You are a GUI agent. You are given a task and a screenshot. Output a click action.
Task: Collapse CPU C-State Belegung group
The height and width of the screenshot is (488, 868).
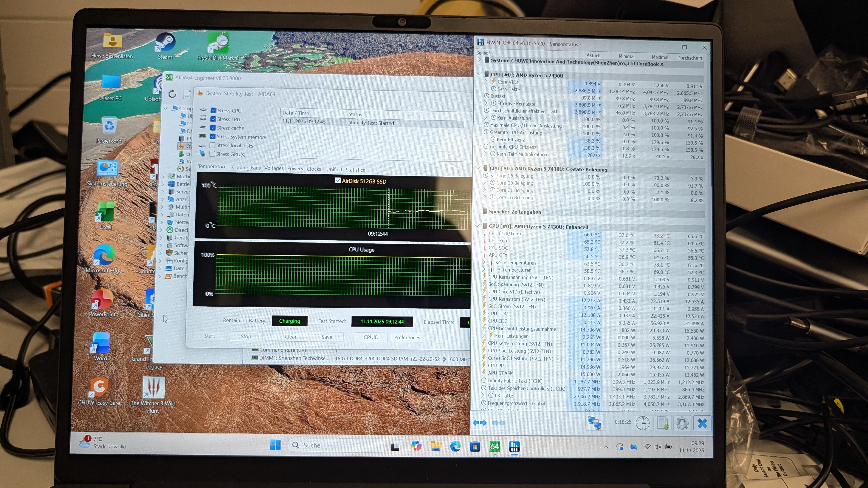pos(478,168)
